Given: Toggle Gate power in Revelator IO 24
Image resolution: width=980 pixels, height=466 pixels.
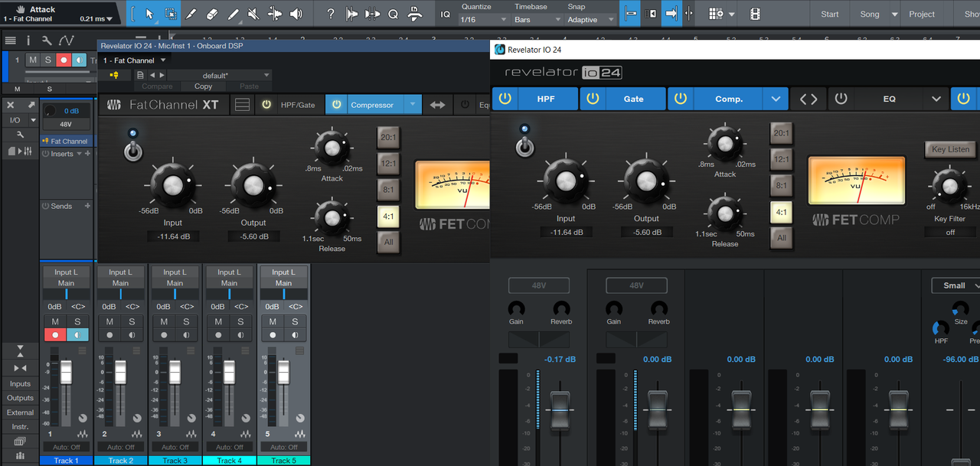Looking at the screenshot, I should click(593, 99).
